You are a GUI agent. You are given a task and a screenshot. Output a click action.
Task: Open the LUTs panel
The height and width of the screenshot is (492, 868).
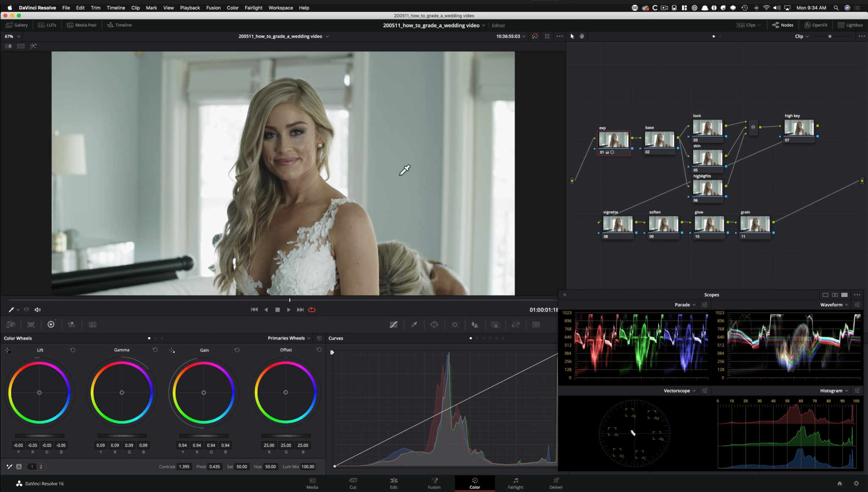coord(47,25)
